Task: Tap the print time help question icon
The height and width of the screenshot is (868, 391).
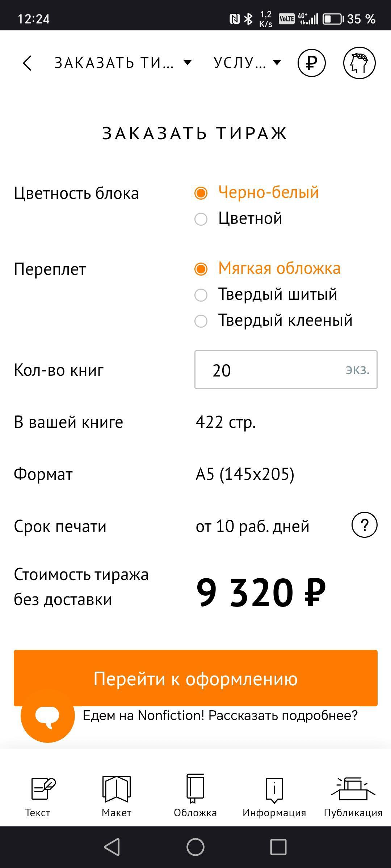Action: [364, 525]
